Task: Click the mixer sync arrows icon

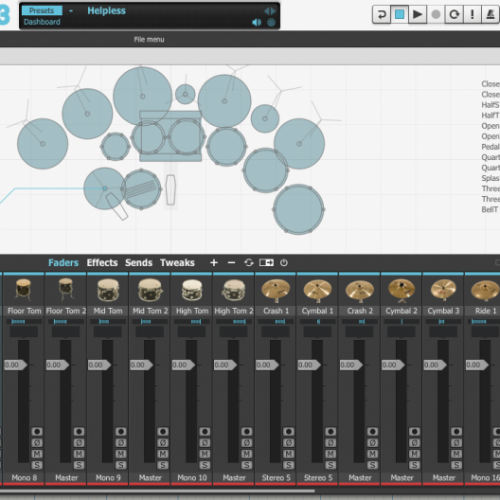Action: point(249,263)
